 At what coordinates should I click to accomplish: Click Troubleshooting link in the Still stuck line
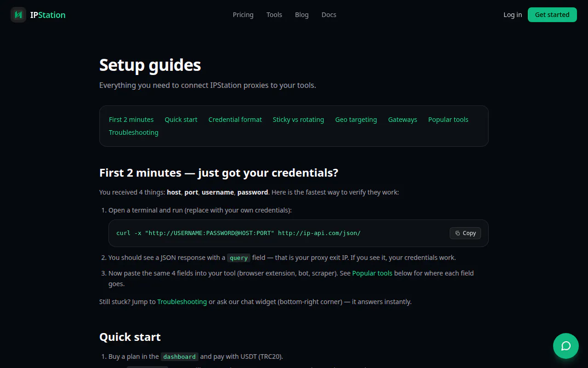click(x=182, y=302)
